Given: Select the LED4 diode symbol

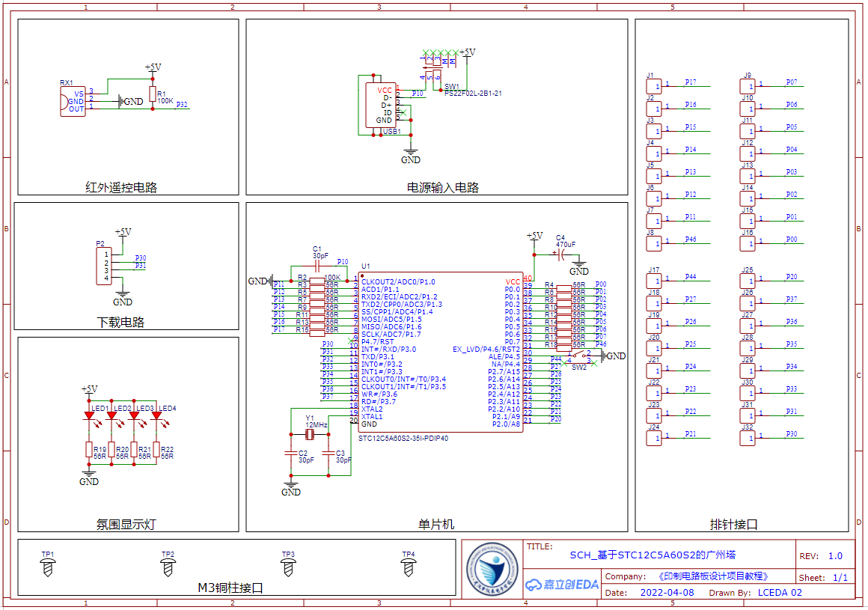Looking at the screenshot, I should (x=156, y=415).
